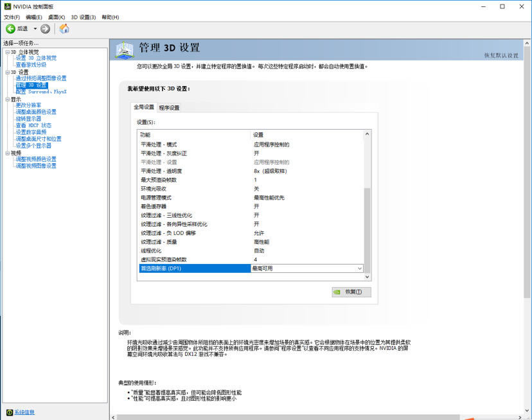Select 旋转显示器 in the tree

tap(28, 119)
